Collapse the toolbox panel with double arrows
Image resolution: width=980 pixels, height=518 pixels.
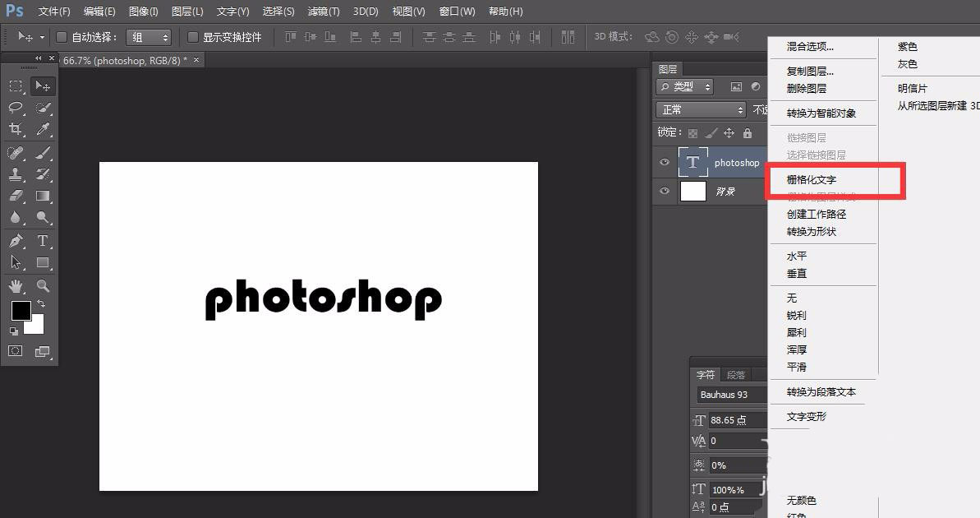38,58
